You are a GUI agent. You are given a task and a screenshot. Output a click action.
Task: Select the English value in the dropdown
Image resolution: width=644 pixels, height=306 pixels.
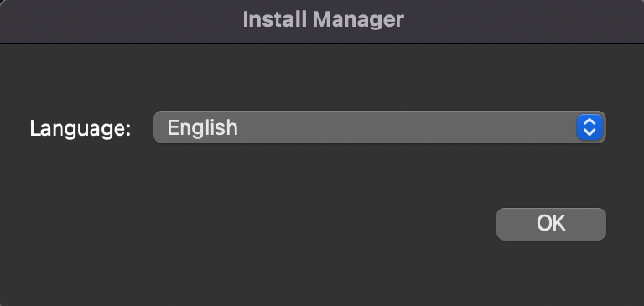click(x=202, y=127)
